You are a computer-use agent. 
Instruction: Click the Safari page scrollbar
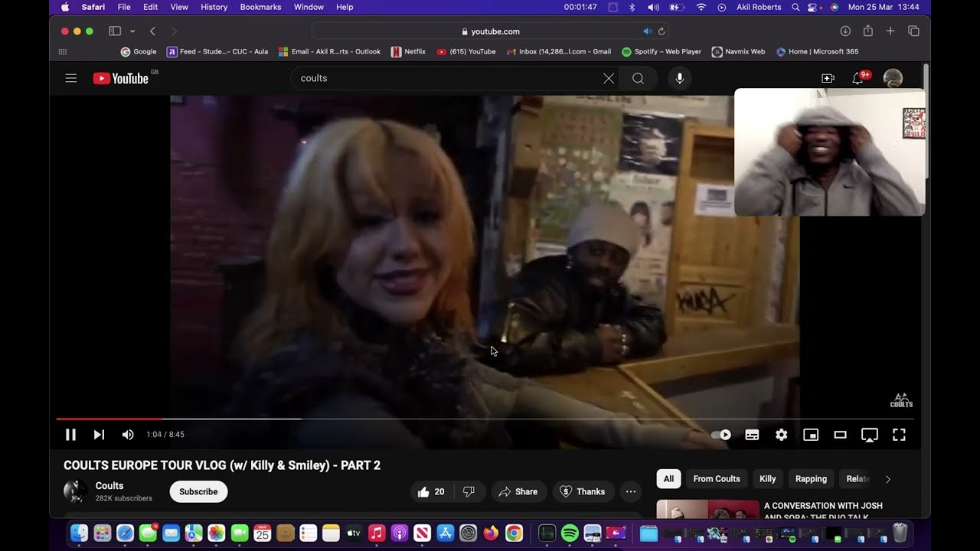(926, 122)
